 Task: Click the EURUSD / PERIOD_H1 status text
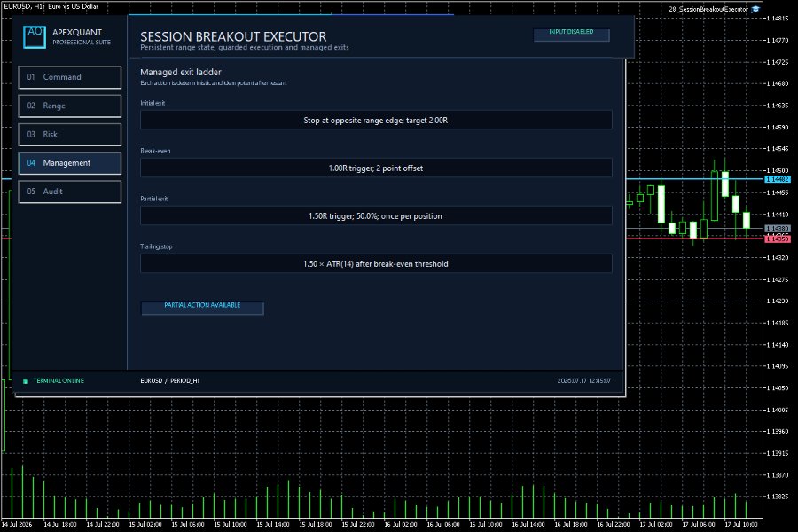click(x=169, y=380)
